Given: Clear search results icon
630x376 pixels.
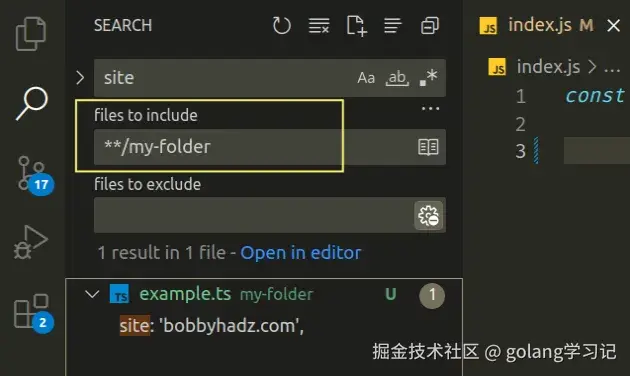Looking at the screenshot, I should tap(319, 26).
